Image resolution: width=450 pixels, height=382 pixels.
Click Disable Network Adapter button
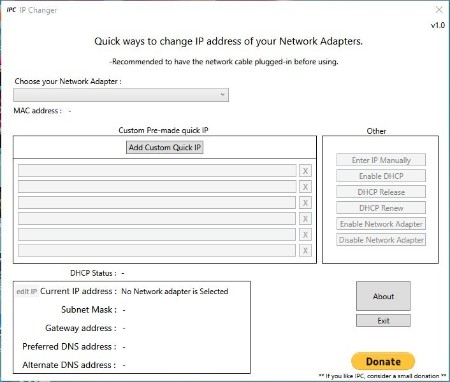tap(381, 240)
